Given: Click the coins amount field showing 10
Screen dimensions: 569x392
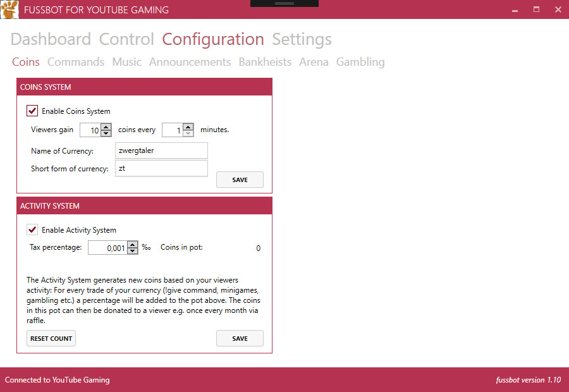Looking at the screenshot, I should pyautogui.click(x=90, y=130).
